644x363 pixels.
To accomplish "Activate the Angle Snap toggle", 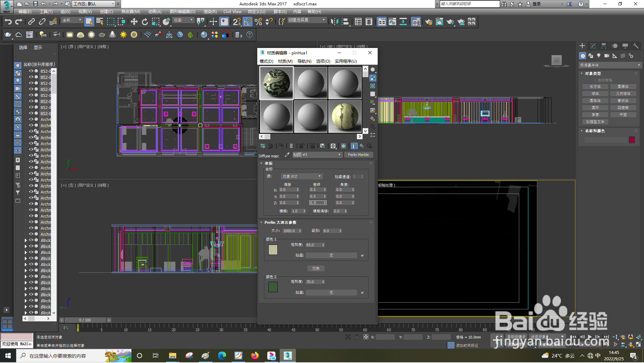I will [x=248, y=22].
